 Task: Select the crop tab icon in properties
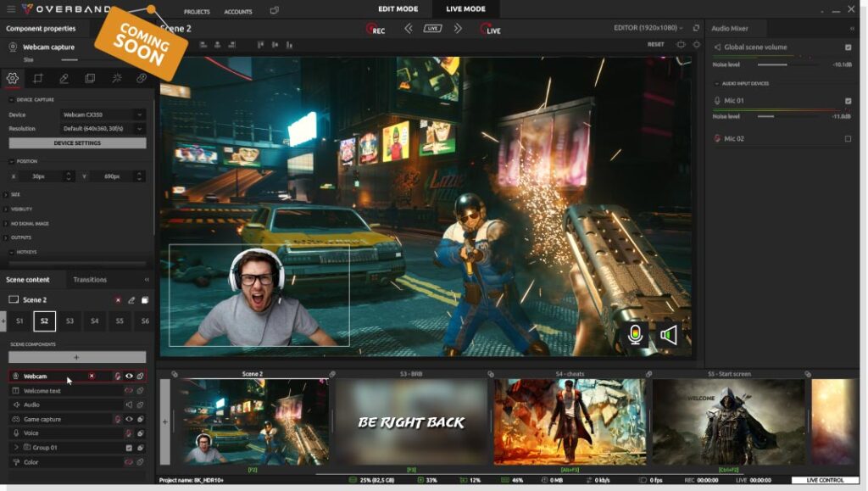click(38, 78)
